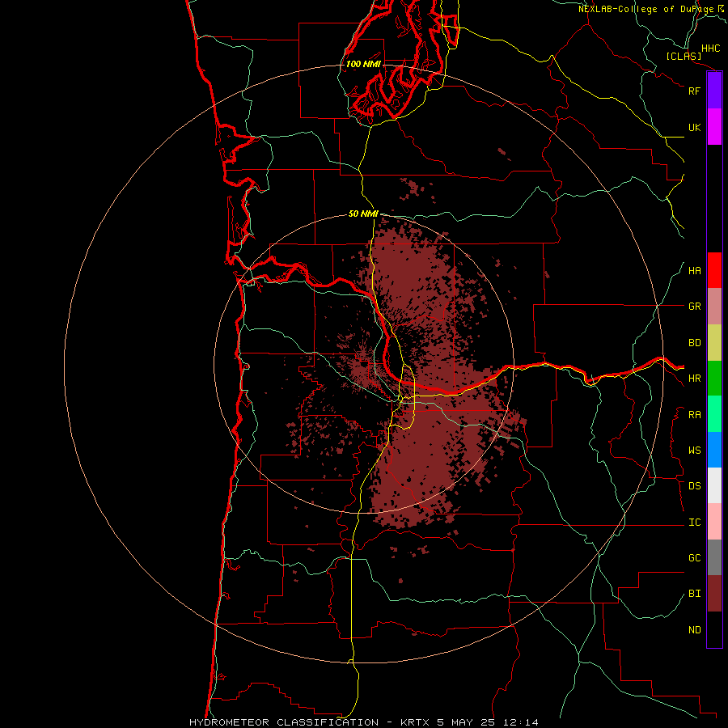Click the 100 NMI range ring label

click(363, 64)
